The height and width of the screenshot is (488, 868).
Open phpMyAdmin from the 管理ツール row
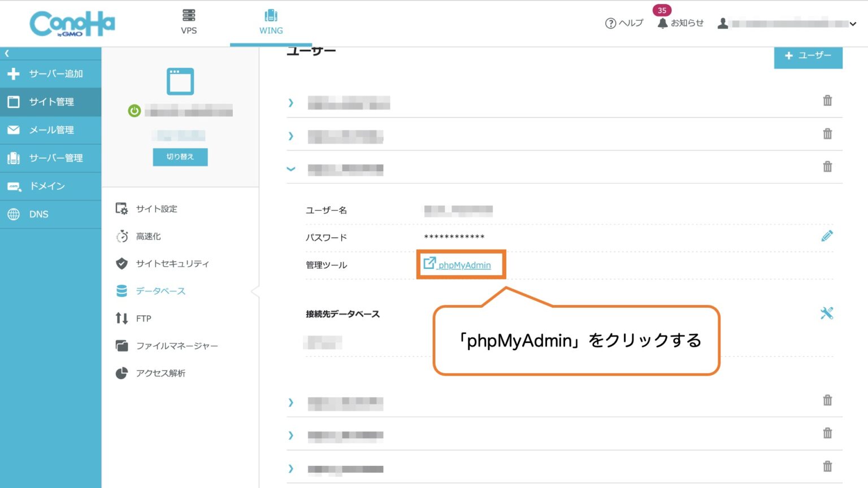point(461,264)
